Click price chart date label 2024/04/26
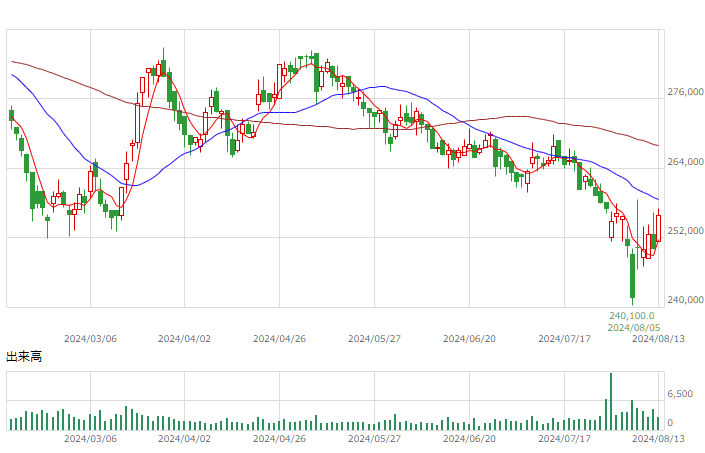This screenshot has height=453, width=705. (x=279, y=339)
